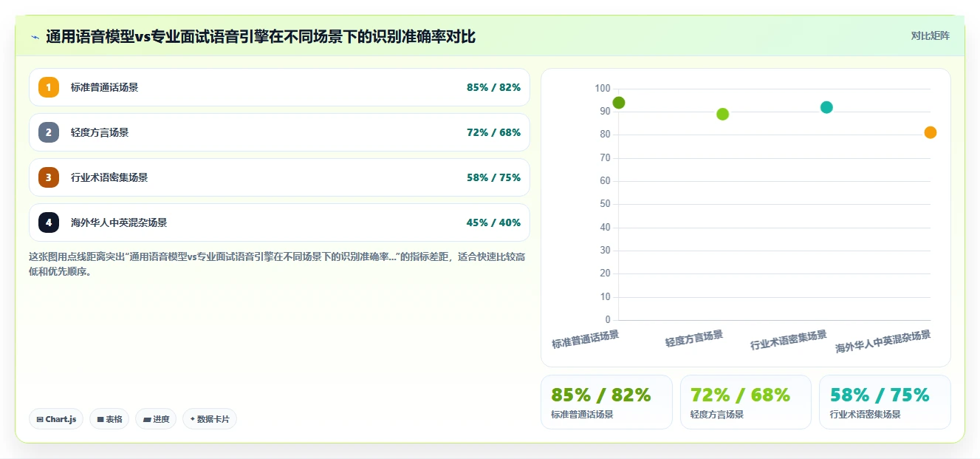Open the 58% / 75% data card
980x459 pixels.
[x=885, y=402]
